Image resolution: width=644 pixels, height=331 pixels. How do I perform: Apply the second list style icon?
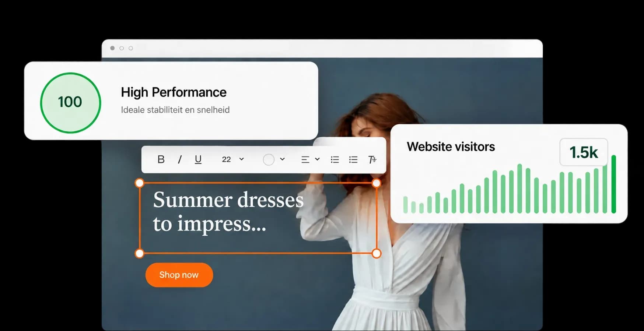click(353, 159)
